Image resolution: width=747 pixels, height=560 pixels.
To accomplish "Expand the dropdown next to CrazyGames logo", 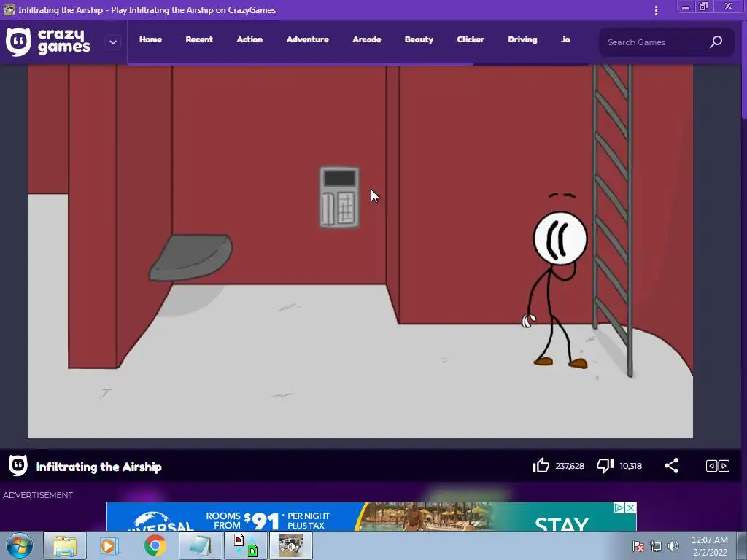I will tap(113, 42).
